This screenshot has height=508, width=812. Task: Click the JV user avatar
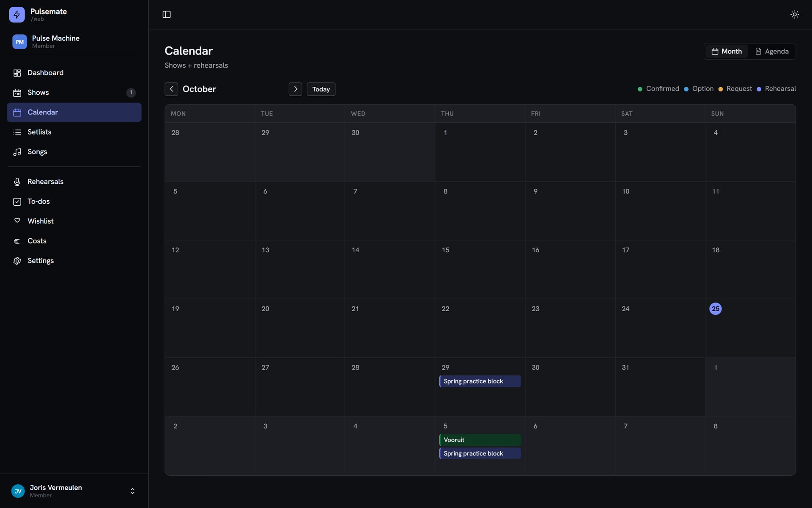pos(18,491)
